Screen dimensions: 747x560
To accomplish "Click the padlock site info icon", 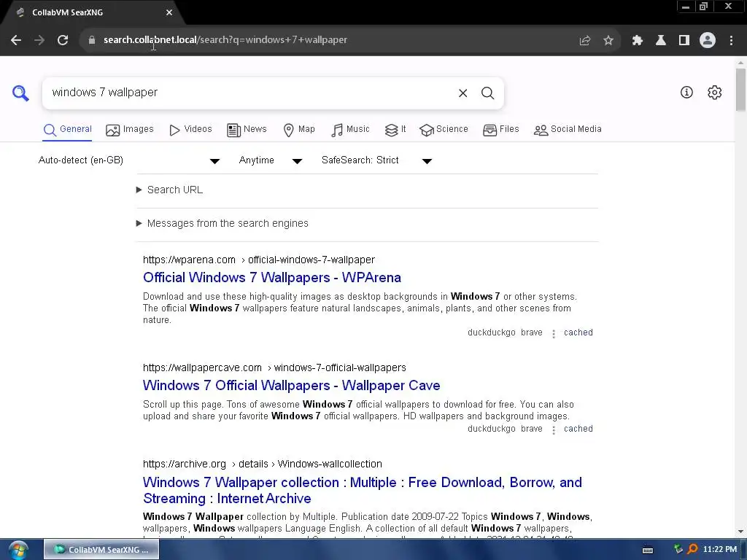I will [x=91, y=40].
